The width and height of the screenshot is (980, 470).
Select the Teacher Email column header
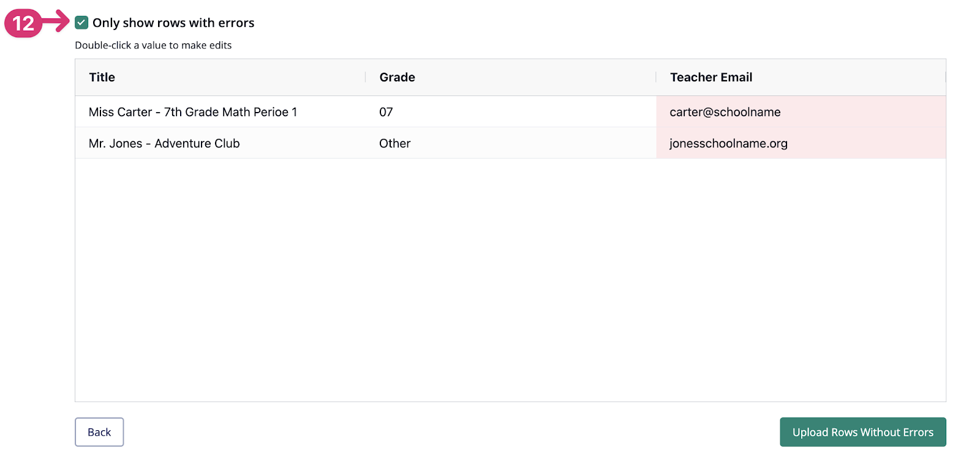point(801,77)
